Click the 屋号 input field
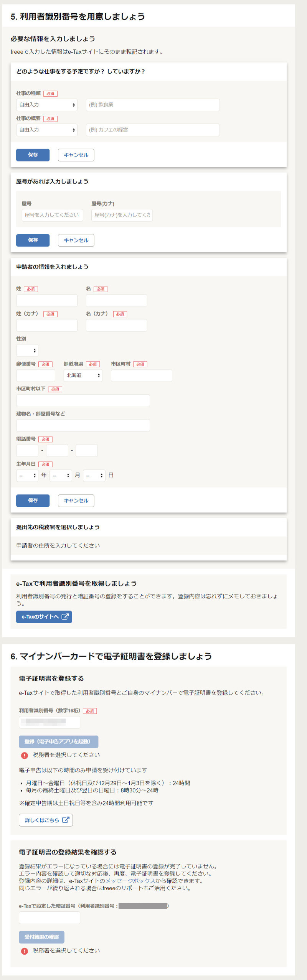Viewport: 307px width, 980px height. [x=52, y=215]
